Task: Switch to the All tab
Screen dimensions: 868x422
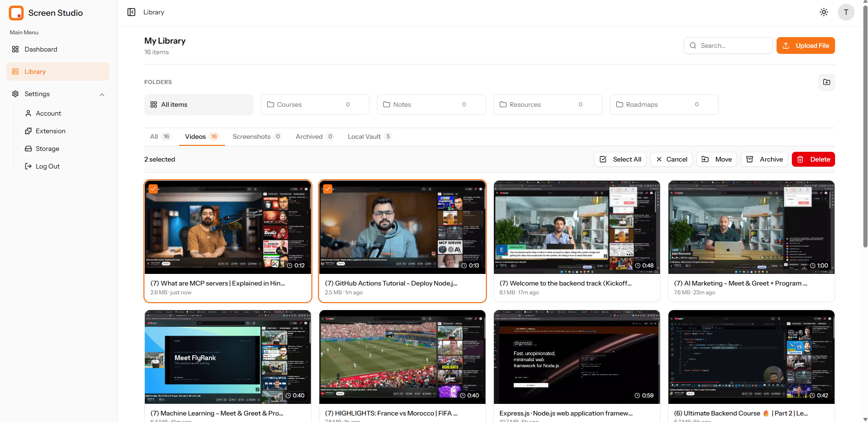Action: tap(160, 136)
